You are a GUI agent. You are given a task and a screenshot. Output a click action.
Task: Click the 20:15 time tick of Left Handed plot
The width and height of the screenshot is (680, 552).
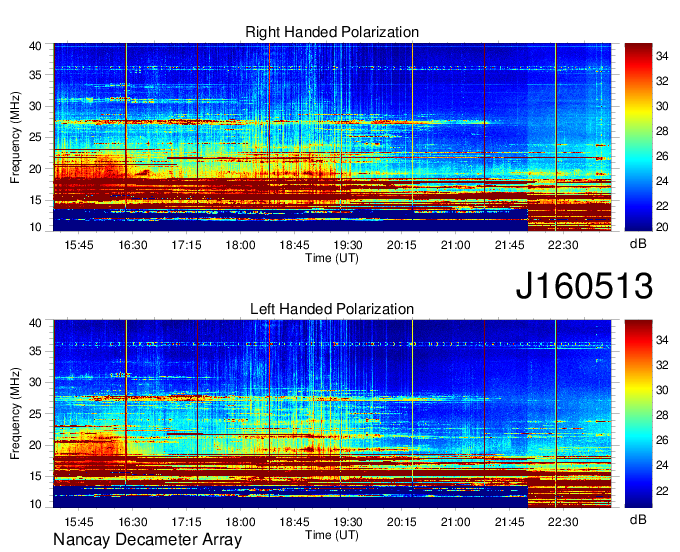pyautogui.click(x=402, y=522)
